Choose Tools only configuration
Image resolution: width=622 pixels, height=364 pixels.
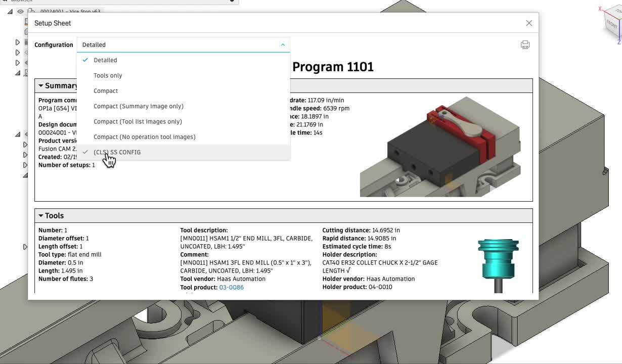(x=108, y=75)
